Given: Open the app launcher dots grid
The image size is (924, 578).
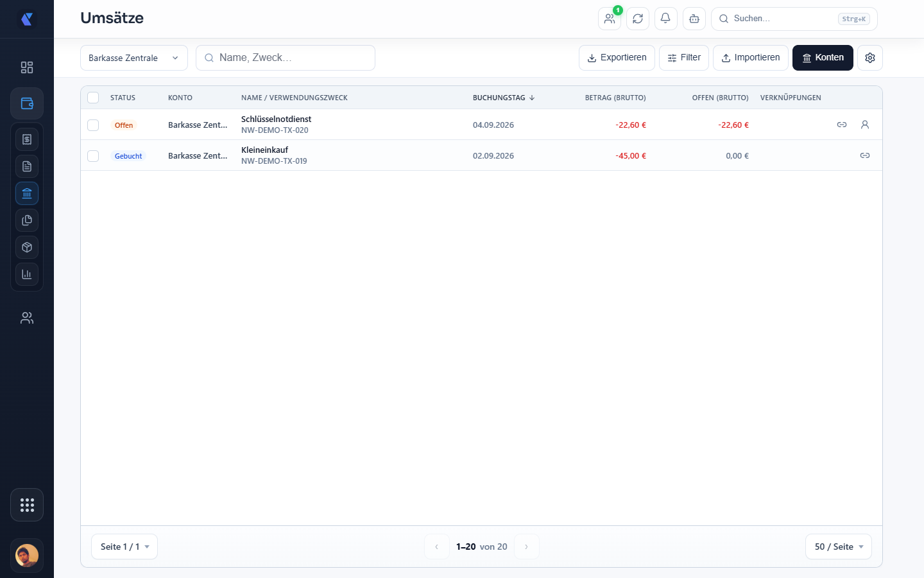Looking at the screenshot, I should point(27,505).
